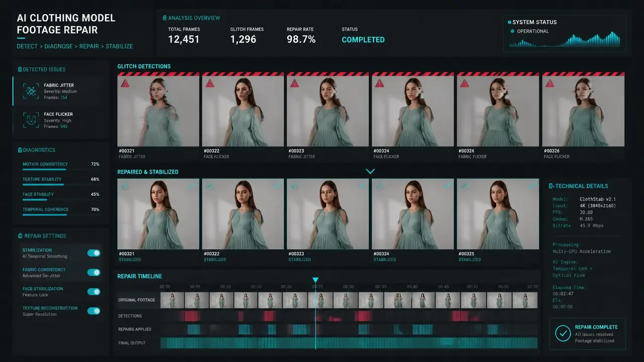644x362 pixels.
Task: Click the System Status indicator dot
Action: (510, 22)
